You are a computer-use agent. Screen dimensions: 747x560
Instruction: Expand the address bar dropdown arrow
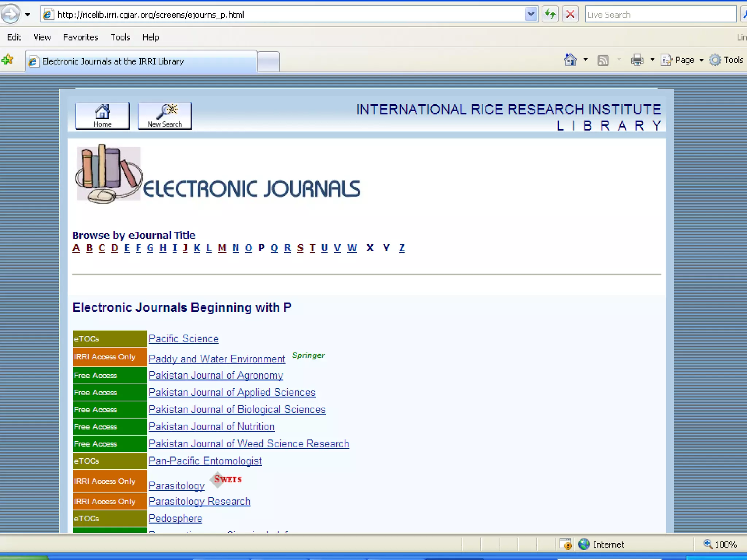tap(531, 15)
